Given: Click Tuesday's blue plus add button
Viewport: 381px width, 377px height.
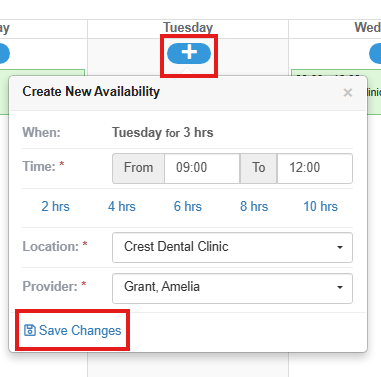Looking at the screenshot, I should 189,53.
